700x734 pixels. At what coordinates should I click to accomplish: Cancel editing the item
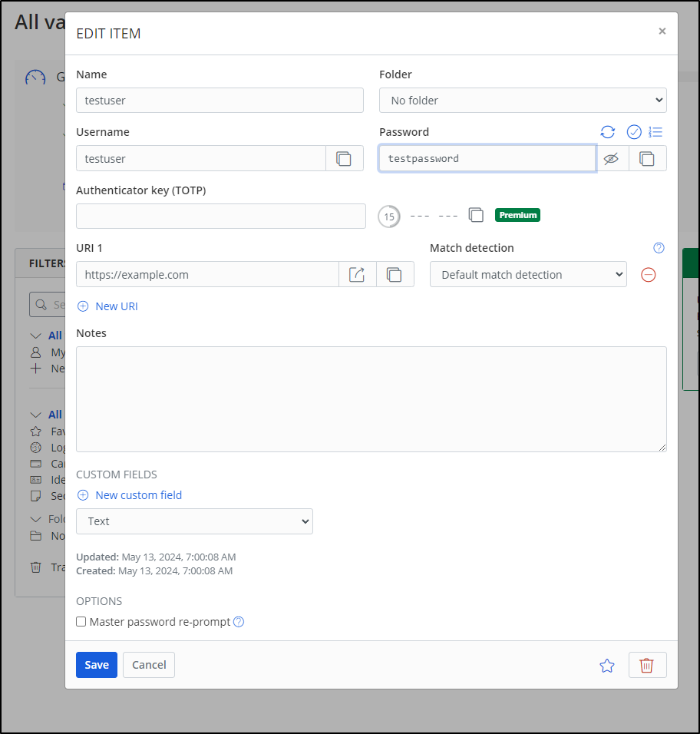[149, 665]
